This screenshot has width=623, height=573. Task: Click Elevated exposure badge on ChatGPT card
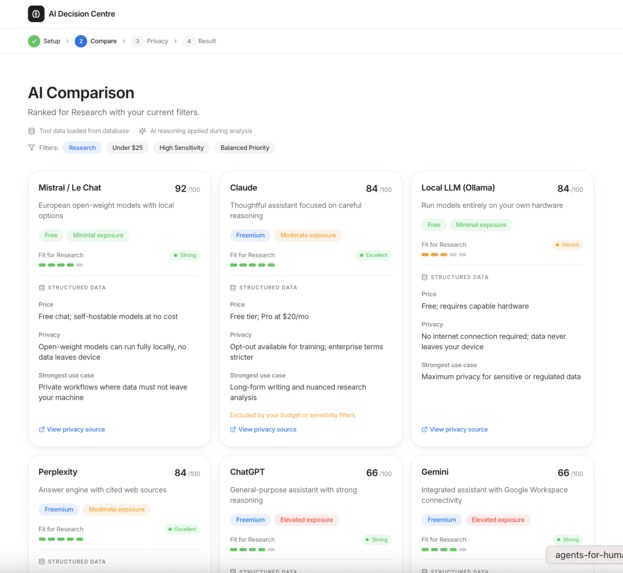click(x=307, y=520)
